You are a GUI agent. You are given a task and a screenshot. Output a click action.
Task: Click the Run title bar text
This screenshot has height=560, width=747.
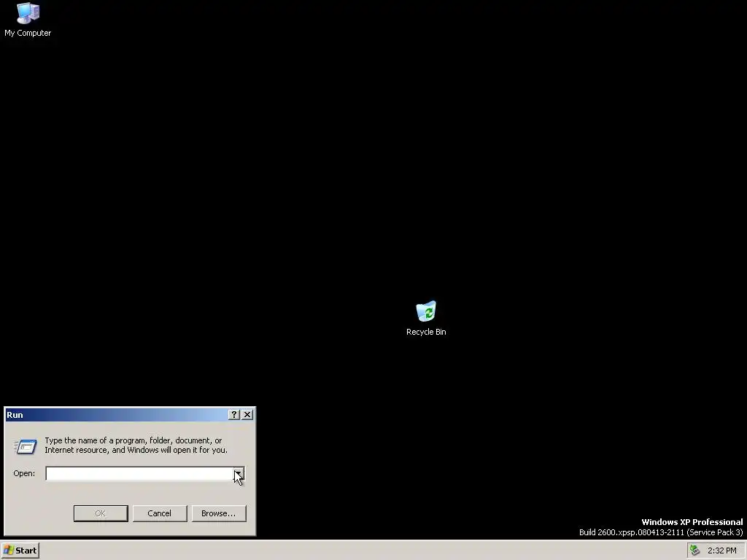tap(15, 415)
